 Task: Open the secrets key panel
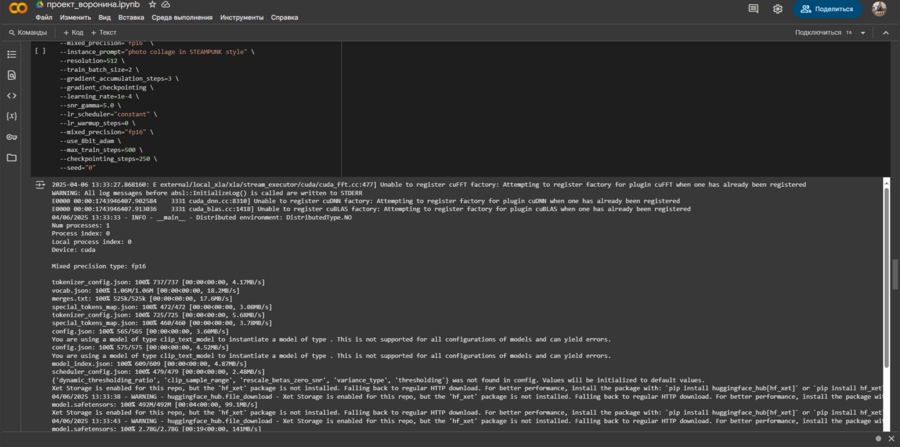(12, 137)
